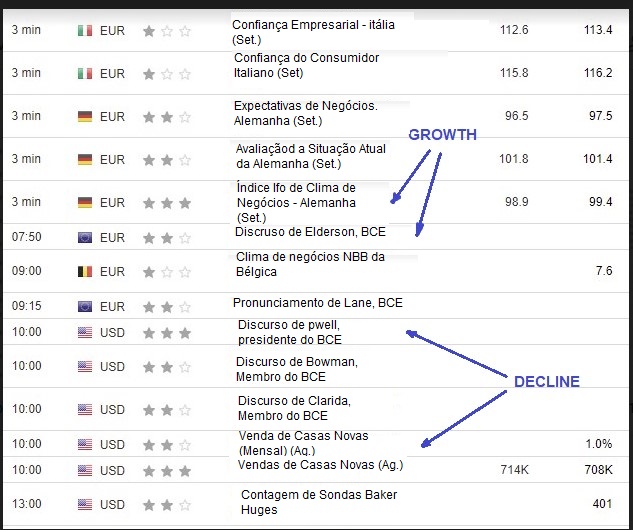Screen dimensions: 633x530
Task: Click three-star rating of Discurso de pwell
Action: pyautogui.click(x=167, y=333)
